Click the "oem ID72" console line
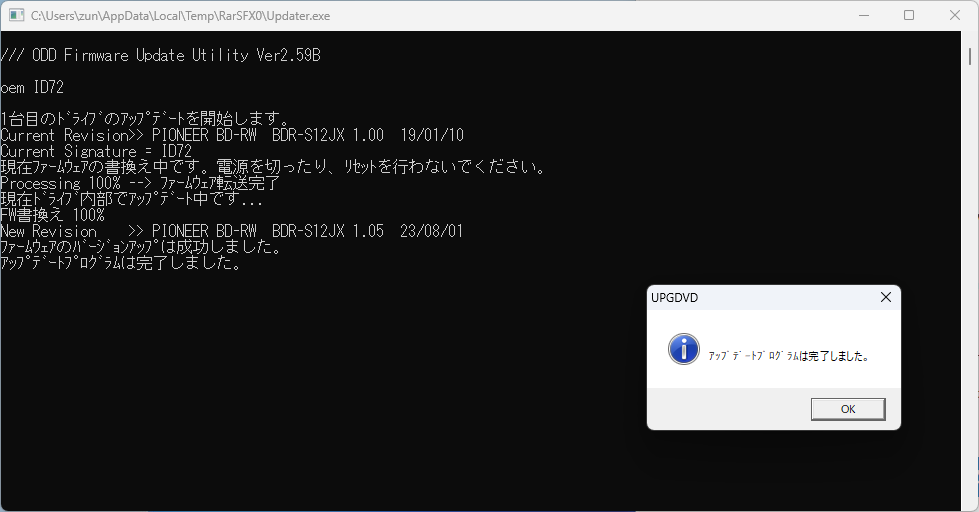Image resolution: width=979 pixels, height=512 pixels. pyautogui.click(x=32, y=87)
